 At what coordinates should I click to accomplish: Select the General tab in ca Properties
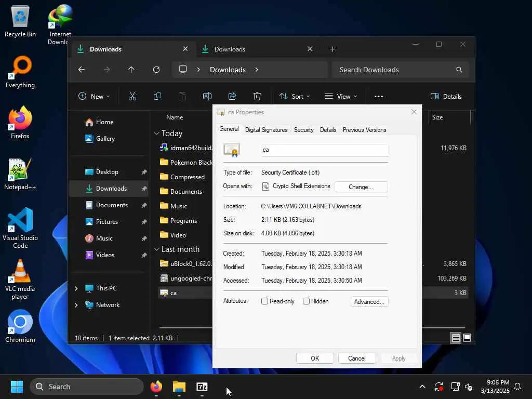coord(229,129)
